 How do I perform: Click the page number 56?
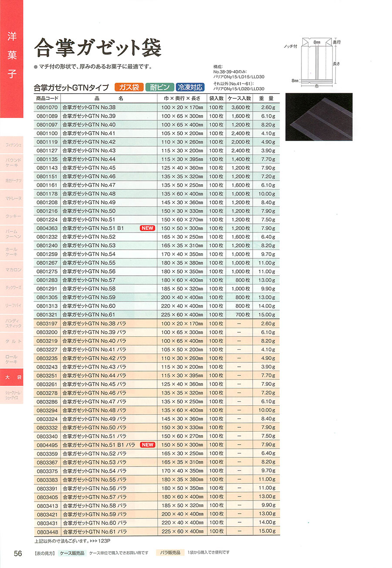point(18,554)
